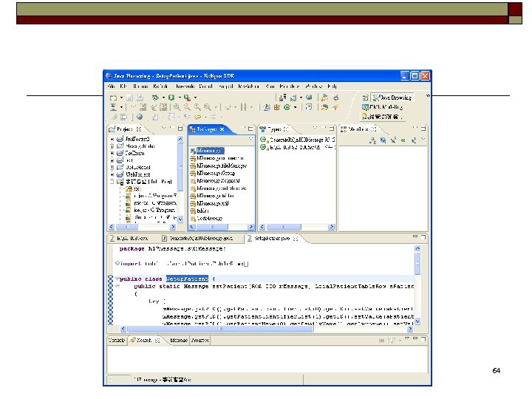
Task: Click the editor horizontal scroll-right arrow
Action: 410,329
